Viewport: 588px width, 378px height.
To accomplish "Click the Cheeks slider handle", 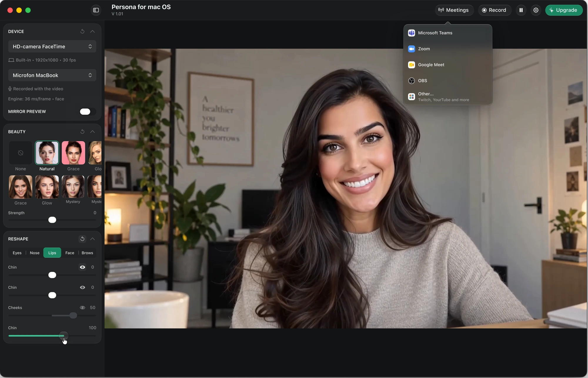I will (73, 316).
